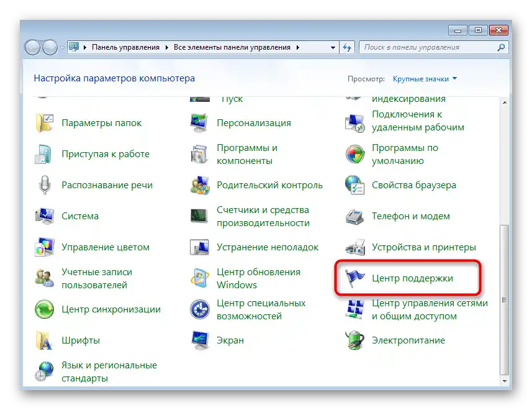The image size is (532, 410).
Task: Click the Персонализация monitor icon
Action: click(x=199, y=123)
